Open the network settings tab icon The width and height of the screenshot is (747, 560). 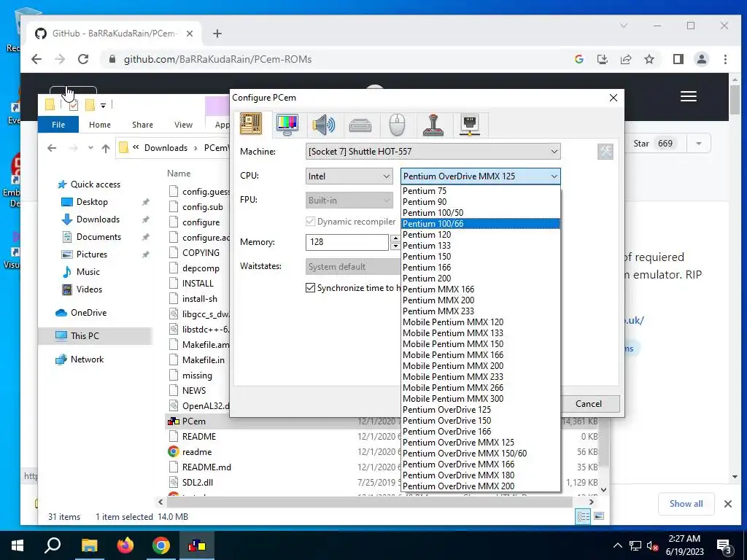coord(470,125)
